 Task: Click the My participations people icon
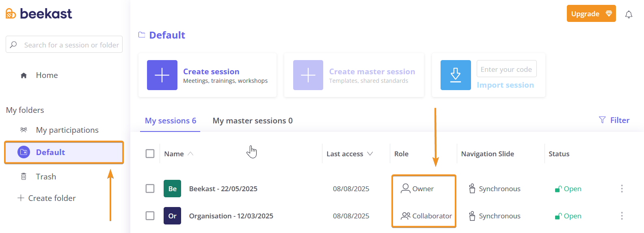(24, 130)
